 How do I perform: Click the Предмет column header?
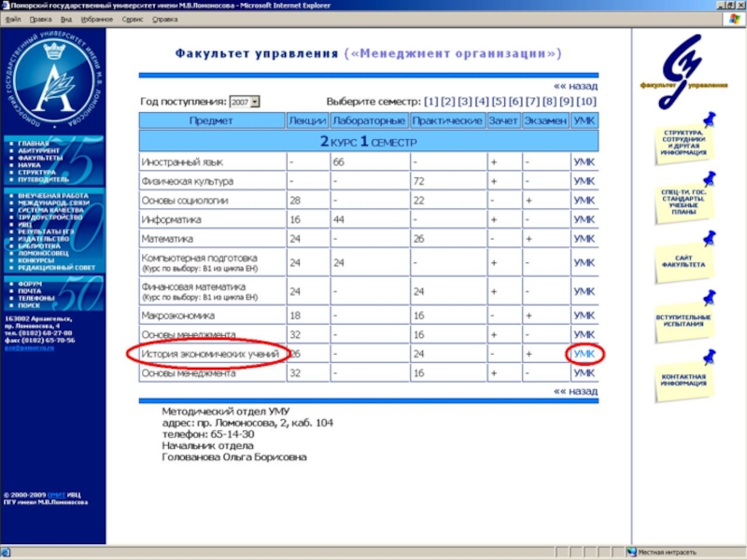[x=211, y=121]
